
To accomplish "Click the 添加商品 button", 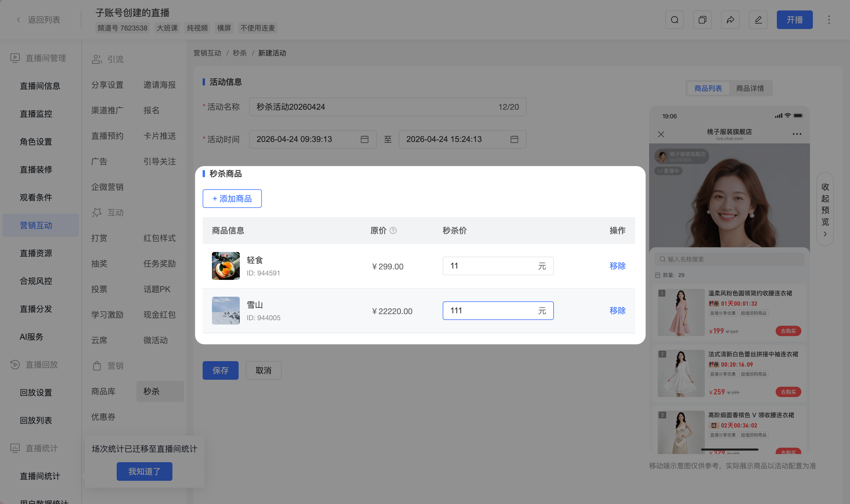I will click(x=232, y=198).
